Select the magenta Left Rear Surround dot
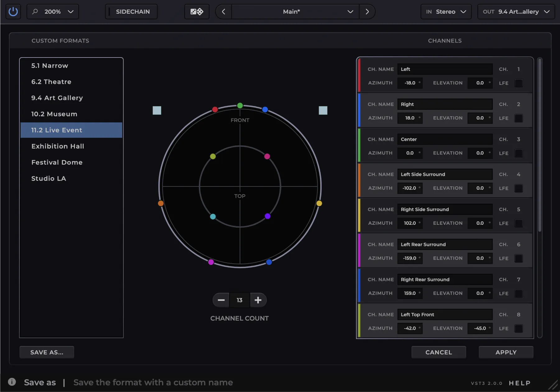This screenshot has height=392, width=560. 211,262
